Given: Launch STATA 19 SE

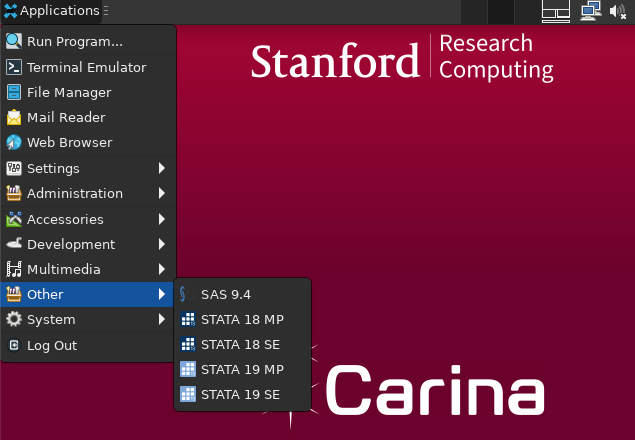Looking at the screenshot, I should [242, 394].
